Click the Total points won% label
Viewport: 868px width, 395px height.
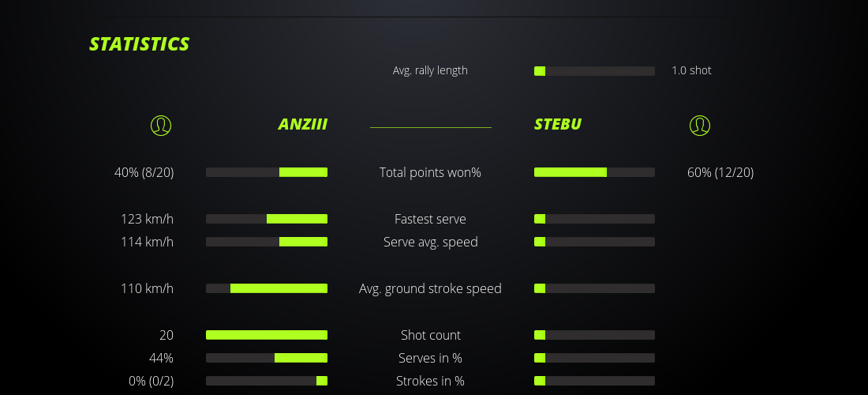click(x=430, y=172)
